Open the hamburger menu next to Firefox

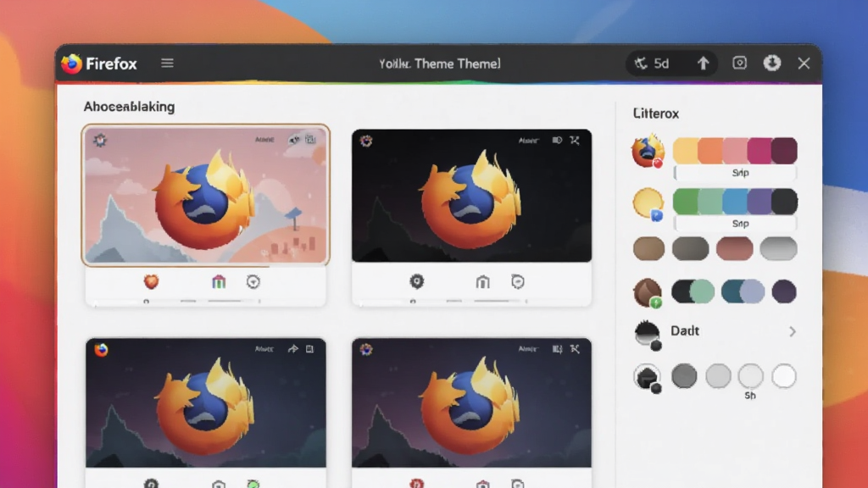[167, 63]
